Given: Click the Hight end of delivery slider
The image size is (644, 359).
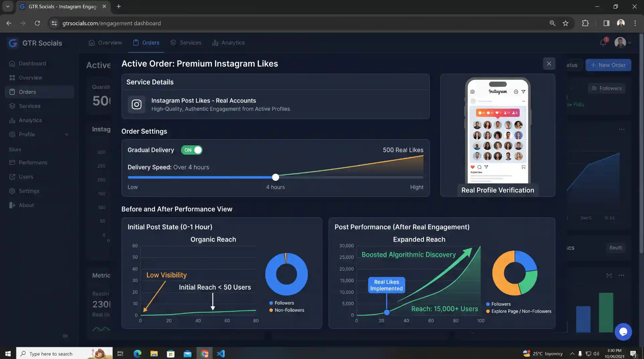Looking at the screenshot, I should [417, 187].
